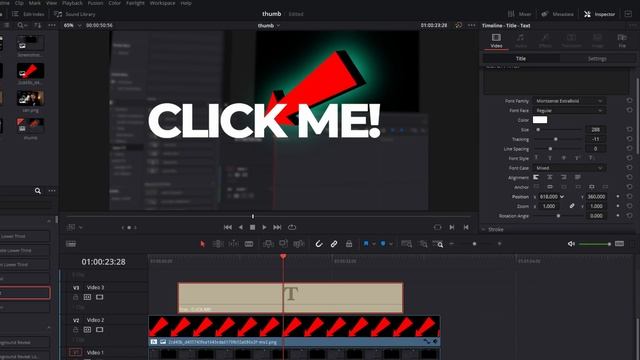Open the flag color dropdown arrow
The width and height of the screenshot is (640, 360).
373,244
